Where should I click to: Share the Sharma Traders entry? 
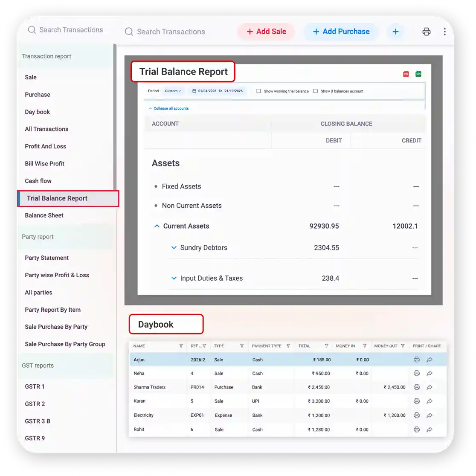coord(429,387)
